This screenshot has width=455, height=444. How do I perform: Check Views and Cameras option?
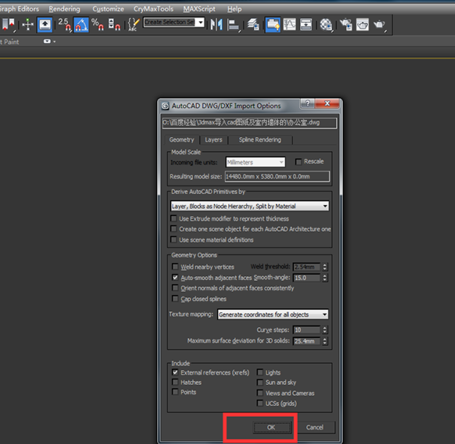[260, 393]
